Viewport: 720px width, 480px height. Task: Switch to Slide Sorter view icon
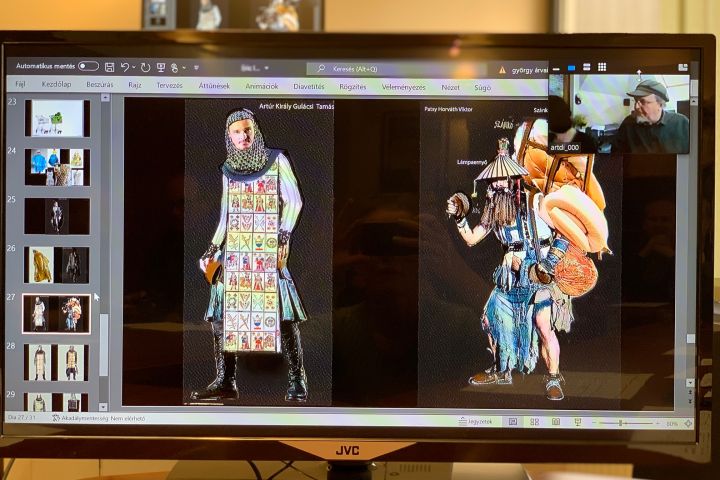[534, 422]
